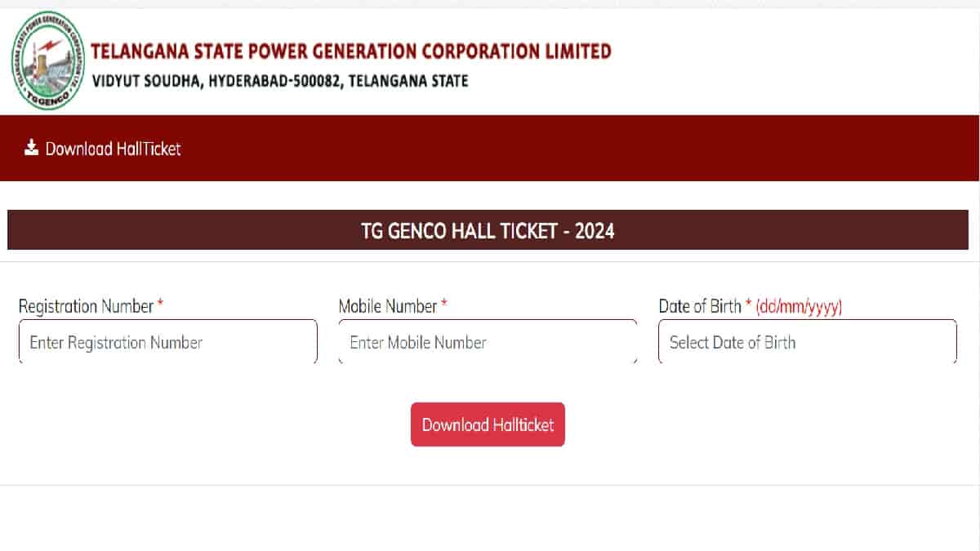Click the red asterisk beside Mobile Number
The image size is (980, 551).
pos(444,304)
